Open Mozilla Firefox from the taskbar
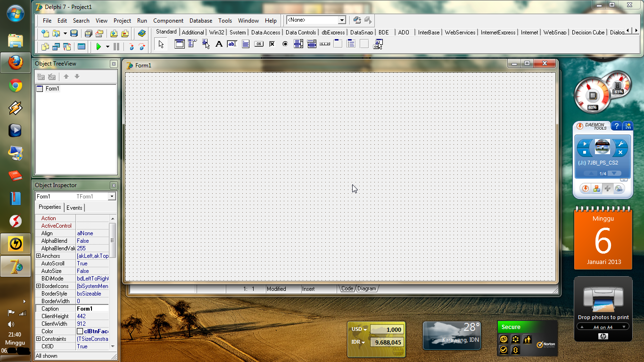Image resolution: width=644 pixels, height=362 pixels. point(15,62)
